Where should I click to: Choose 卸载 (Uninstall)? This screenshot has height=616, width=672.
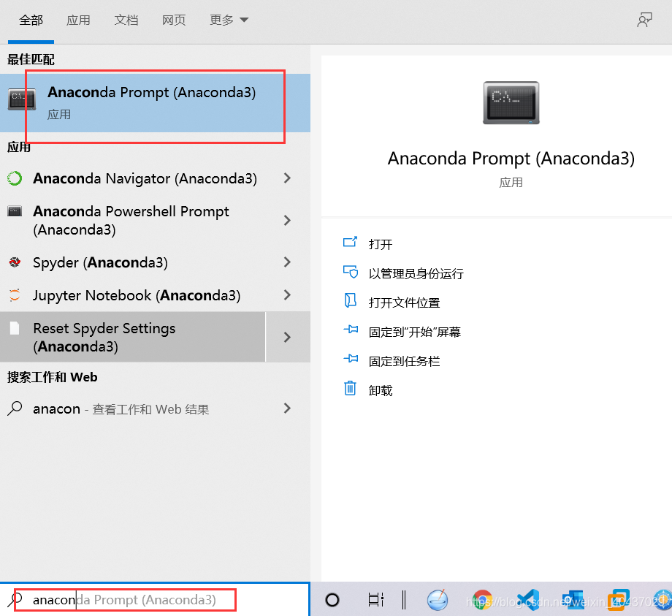point(381,390)
